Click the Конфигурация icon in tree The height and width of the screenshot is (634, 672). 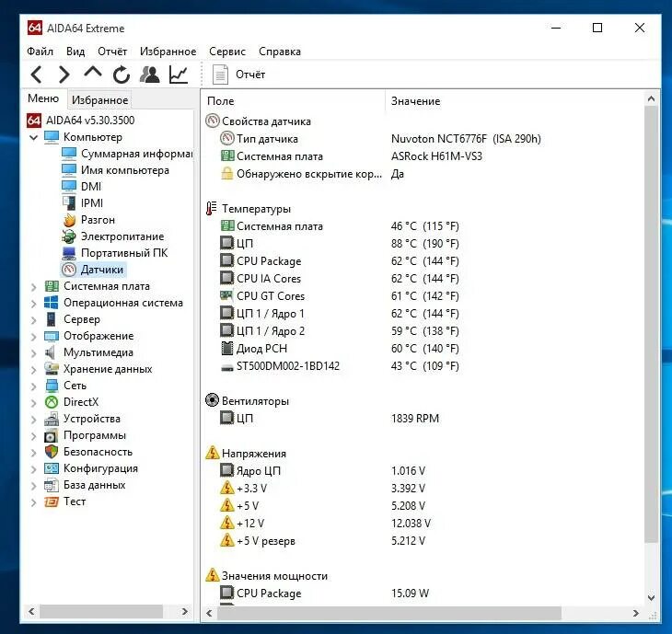tap(52, 468)
